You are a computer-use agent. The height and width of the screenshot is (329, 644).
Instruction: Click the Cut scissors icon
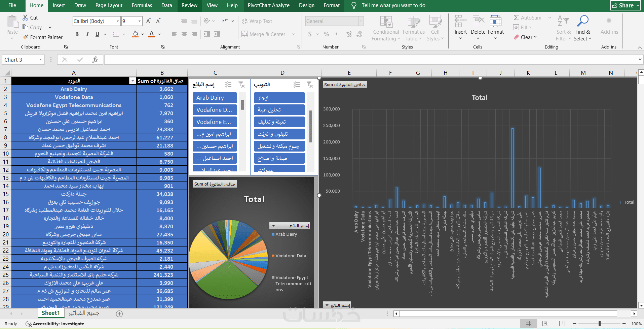[x=25, y=18]
